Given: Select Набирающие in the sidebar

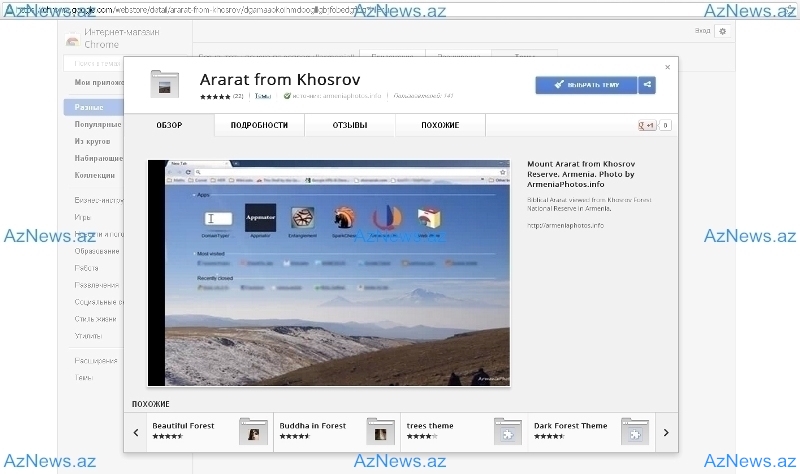Looking at the screenshot, I should pyautogui.click(x=98, y=158).
